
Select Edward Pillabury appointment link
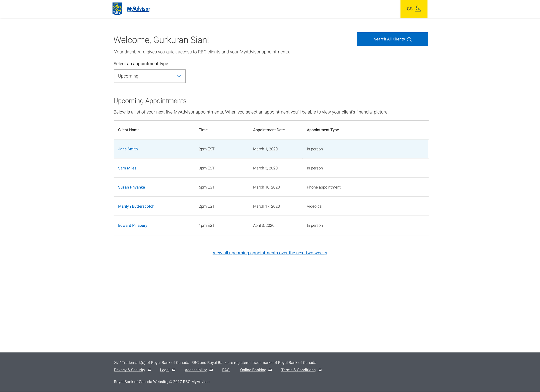pos(133,225)
